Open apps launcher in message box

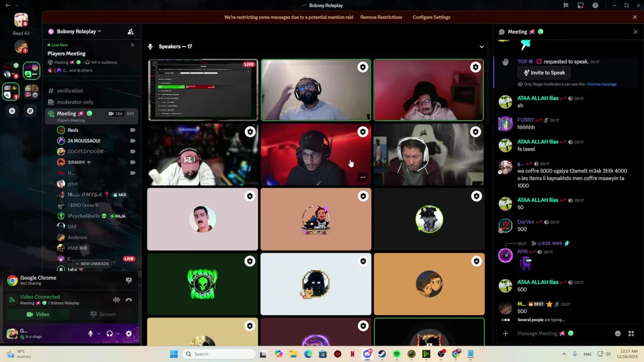click(631, 333)
